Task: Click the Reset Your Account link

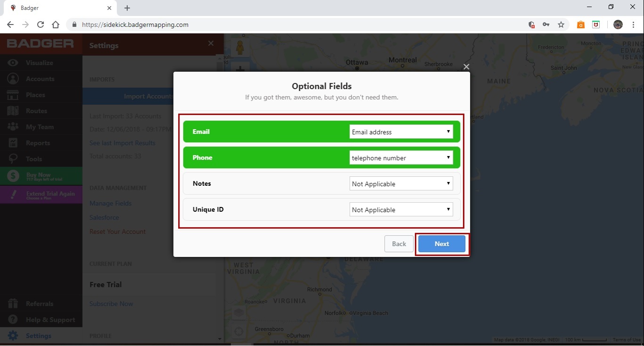Action: pyautogui.click(x=117, y=231)
